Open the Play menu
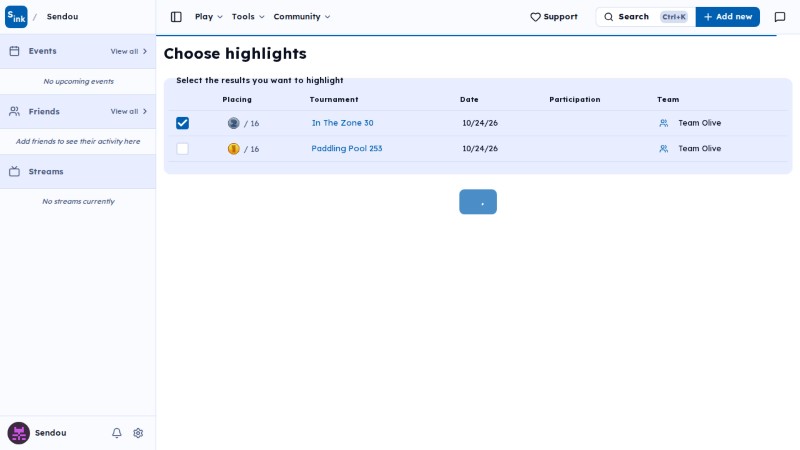The width and height of the screenshot is (800, 450). click(x=209, y=17)
